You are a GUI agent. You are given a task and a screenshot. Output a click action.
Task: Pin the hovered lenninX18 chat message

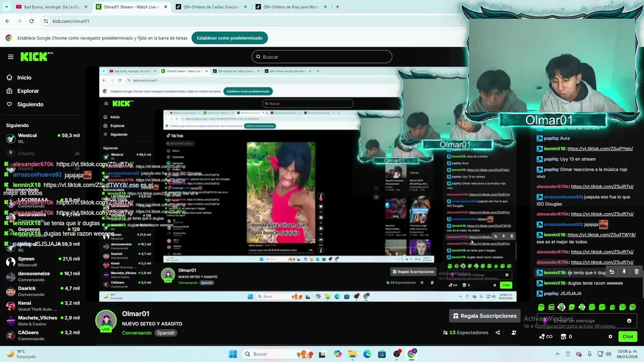click(x=624, y=272)
